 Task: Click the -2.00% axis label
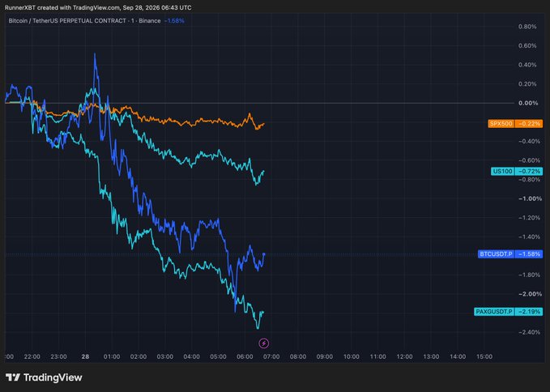(x=530, y=294)
